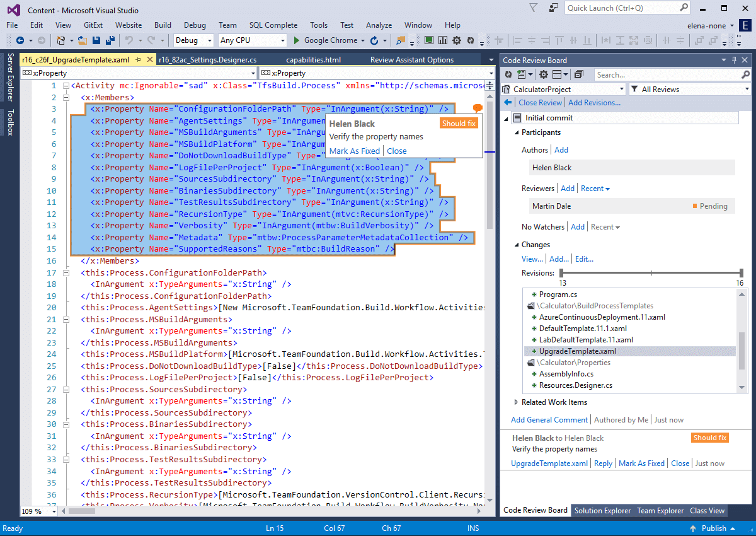The width and height of the screenshot is (756, 536).
Task: Click the orange comment bubble in editor margin
Action: (478, 108)
